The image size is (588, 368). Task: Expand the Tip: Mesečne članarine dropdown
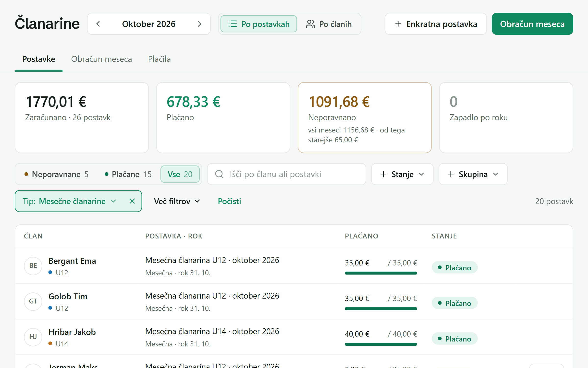70,201
